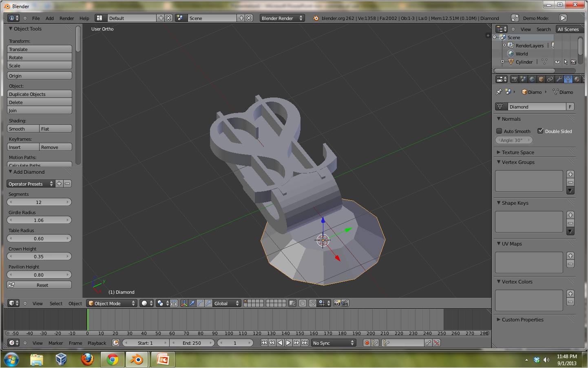
Task: Toggle proportional editing circle icon
Action: pyautogui.click(x=303, y=303)
